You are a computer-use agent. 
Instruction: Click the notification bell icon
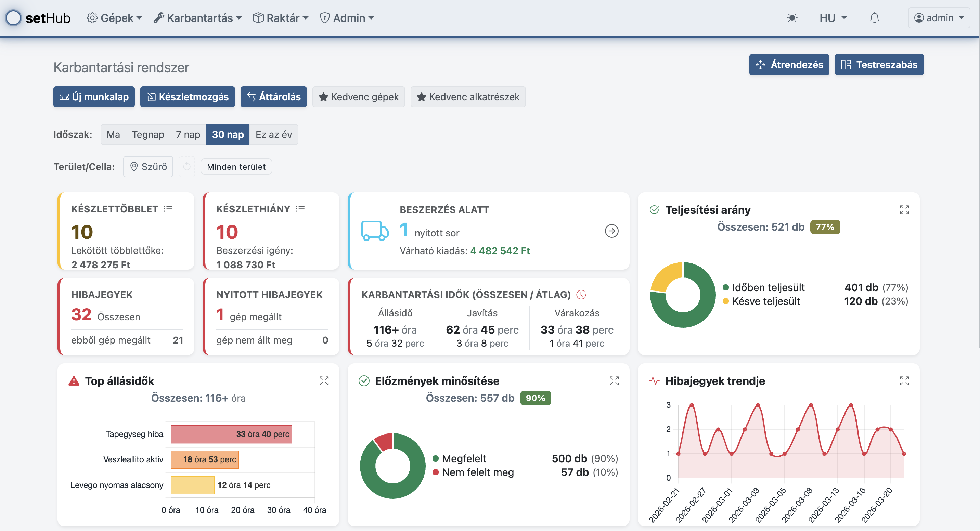pyautogui.click(x=874, y=18)
